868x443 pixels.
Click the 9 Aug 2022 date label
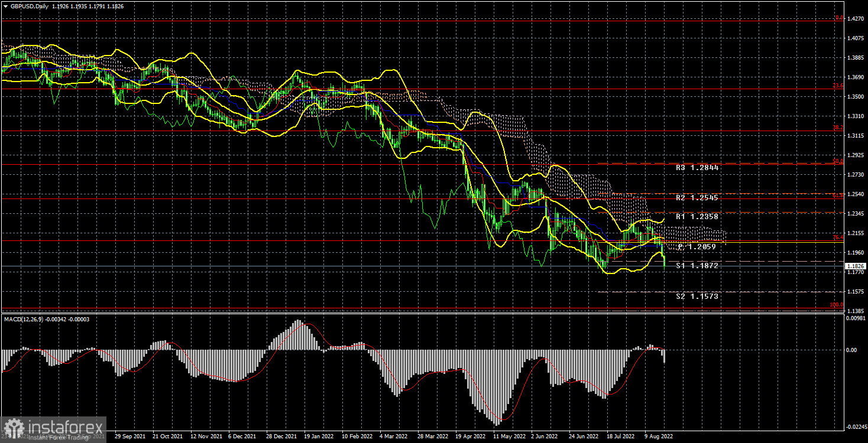coord(659,437)
